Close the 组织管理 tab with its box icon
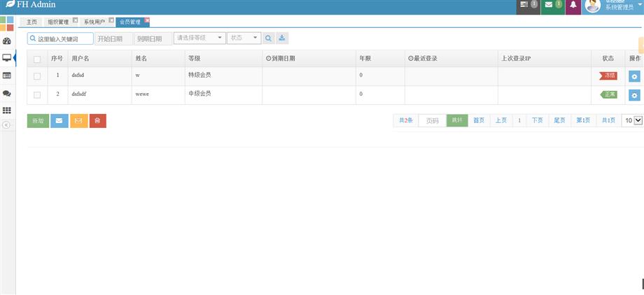 click(x=75, y=20)
